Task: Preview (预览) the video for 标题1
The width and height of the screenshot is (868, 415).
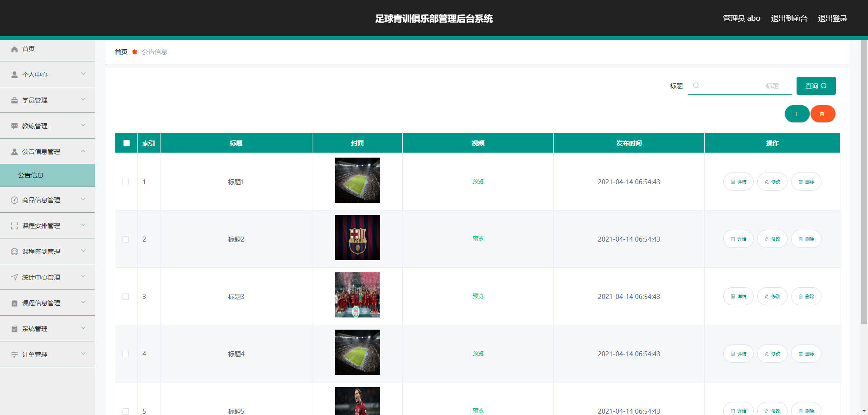Action: pos(478,182)
